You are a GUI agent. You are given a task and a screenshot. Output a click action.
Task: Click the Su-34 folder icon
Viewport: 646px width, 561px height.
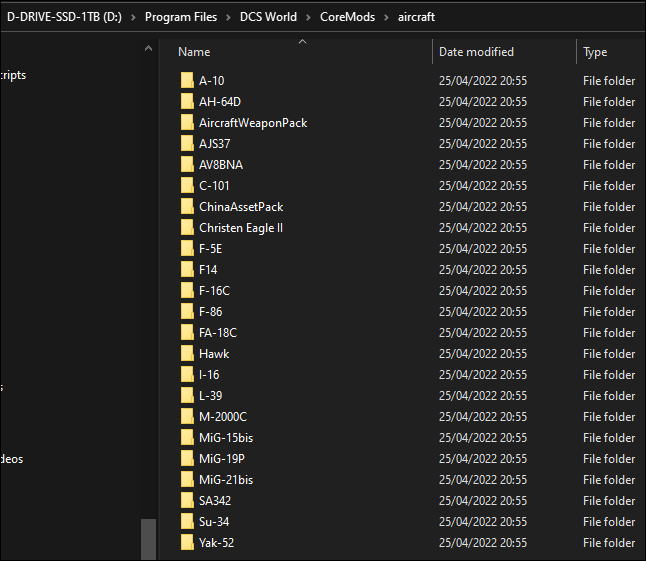coord(187,521)
